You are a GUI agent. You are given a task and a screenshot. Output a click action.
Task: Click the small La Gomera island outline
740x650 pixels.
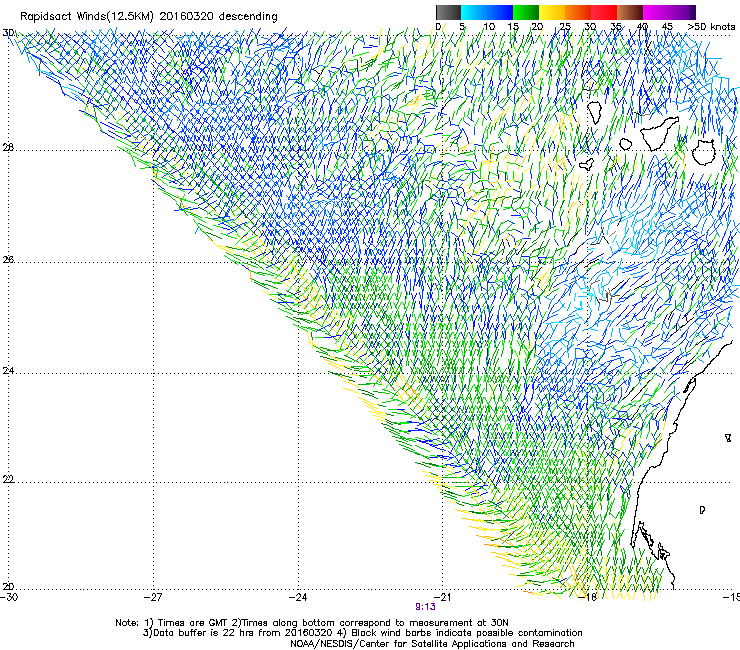(x=626, y=144)
